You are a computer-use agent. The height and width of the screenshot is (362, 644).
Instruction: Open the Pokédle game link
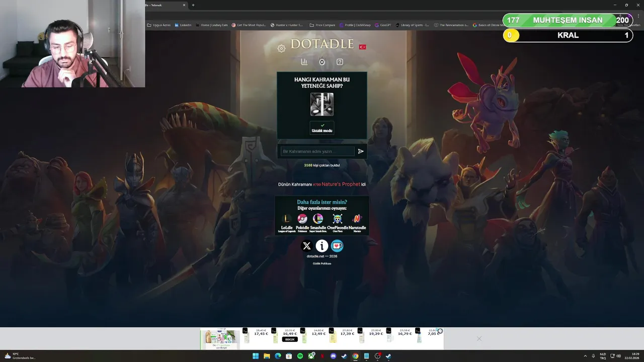[x=302, y=222]
